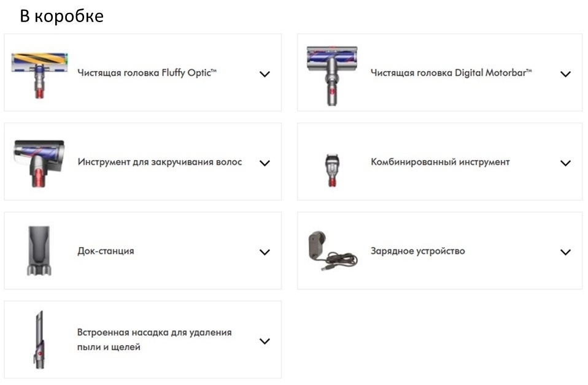Select the charger with cable image
This screenshot has width=588, height=385.
333,251
